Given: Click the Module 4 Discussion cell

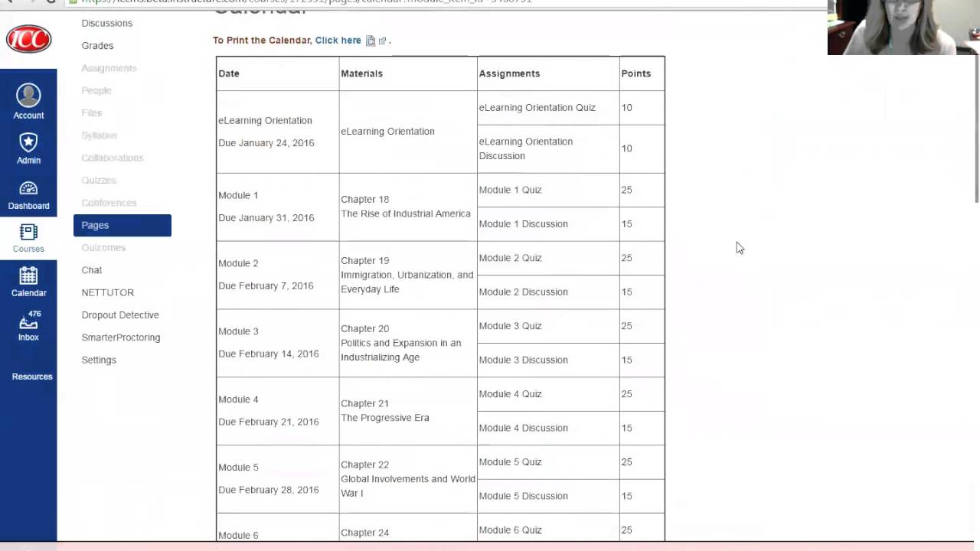Looking at the screenshot, I should (x=548, y=428).
